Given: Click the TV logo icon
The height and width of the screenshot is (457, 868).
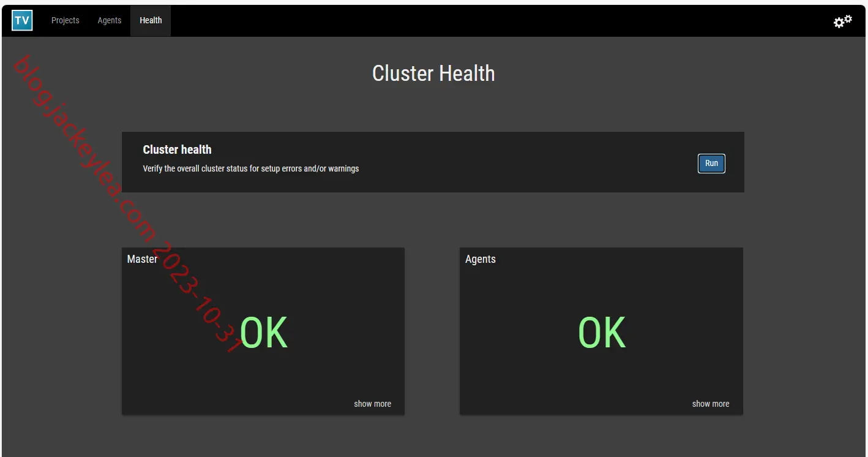Looking at the screenshot, I should (22, 20).
